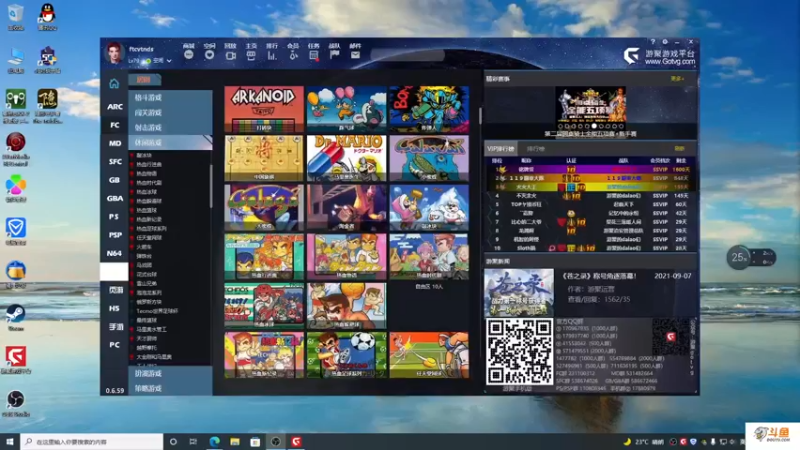
Task: Select the MD platform tab
Action: point(115,143)
